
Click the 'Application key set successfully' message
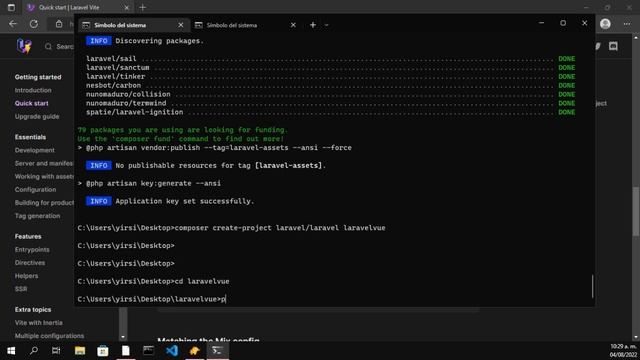[x=184, y=201]
